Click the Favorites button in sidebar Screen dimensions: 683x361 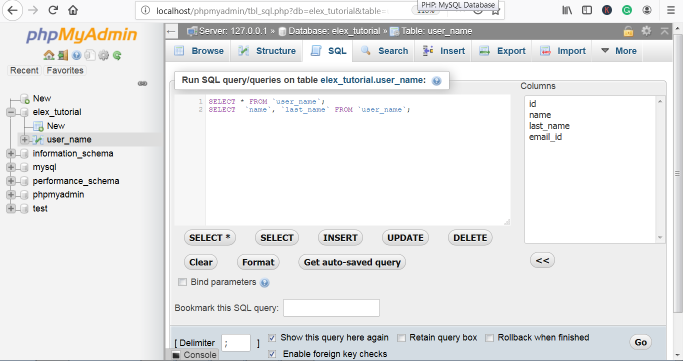click(x=65, y=71)
